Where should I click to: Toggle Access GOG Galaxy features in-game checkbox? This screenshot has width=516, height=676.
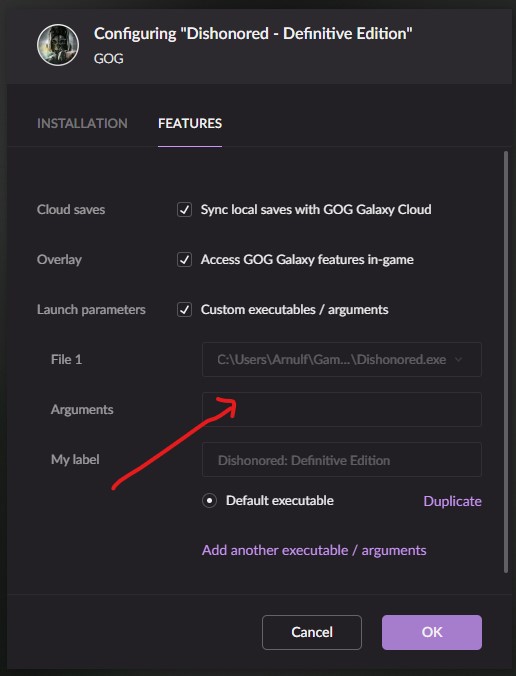click(x=185, y=260)
